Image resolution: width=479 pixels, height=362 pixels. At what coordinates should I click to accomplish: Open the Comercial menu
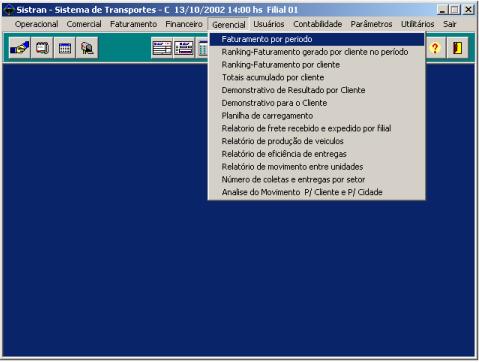pos(84,24)
